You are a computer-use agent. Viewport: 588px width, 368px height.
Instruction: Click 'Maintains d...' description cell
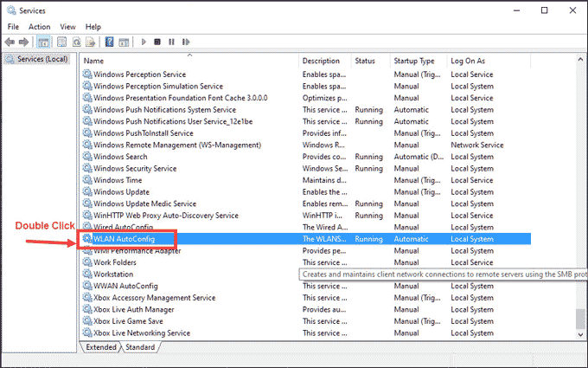click(324, 180)
